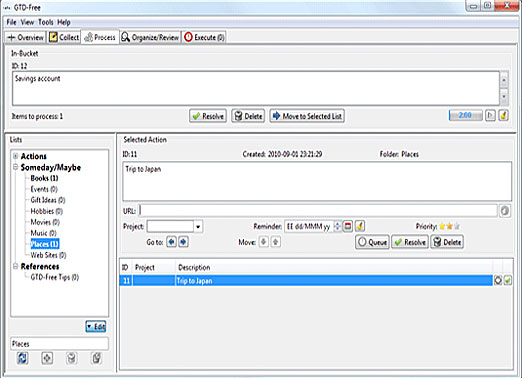Click the Queue button
Image resolution: width=522 pixels, height=378 pixels.
[x=372, y=242]
